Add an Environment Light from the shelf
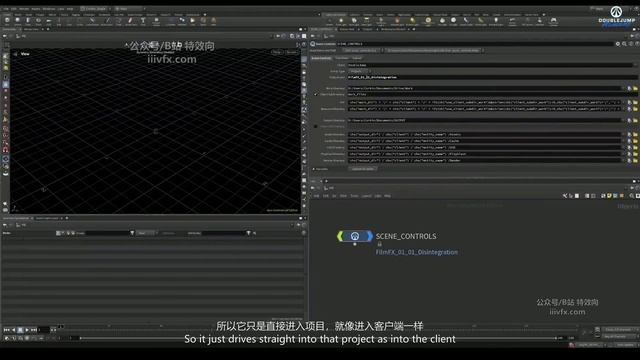The image size is (640, 360). [428, 21]
